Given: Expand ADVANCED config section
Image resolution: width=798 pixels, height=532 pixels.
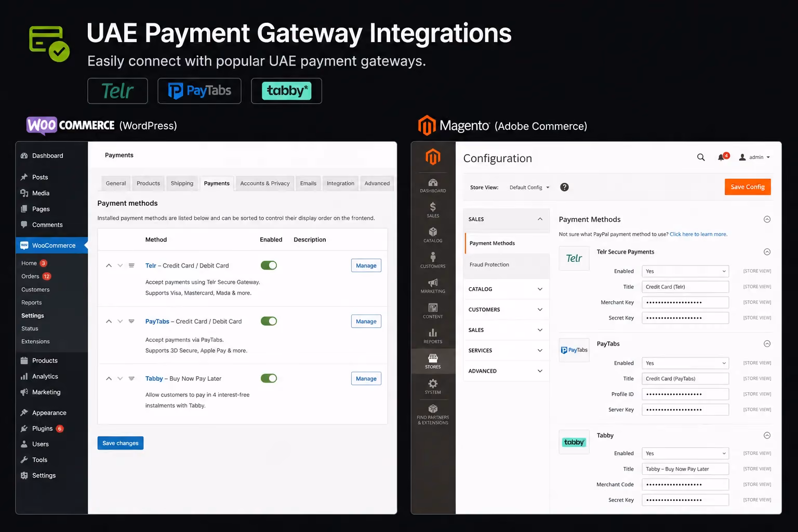Looking at the screenshot, I should (x=506, y=371).
